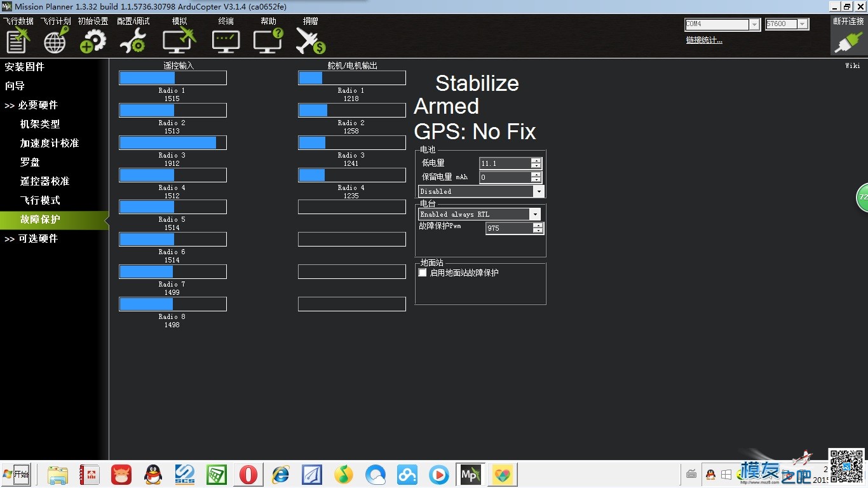Click the Armed status text
Screen dimensions: 868x488
446,106
